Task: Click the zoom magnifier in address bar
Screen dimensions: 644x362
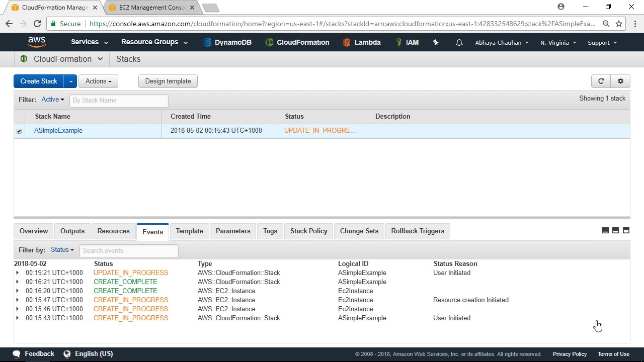Action: coord(606,24)
